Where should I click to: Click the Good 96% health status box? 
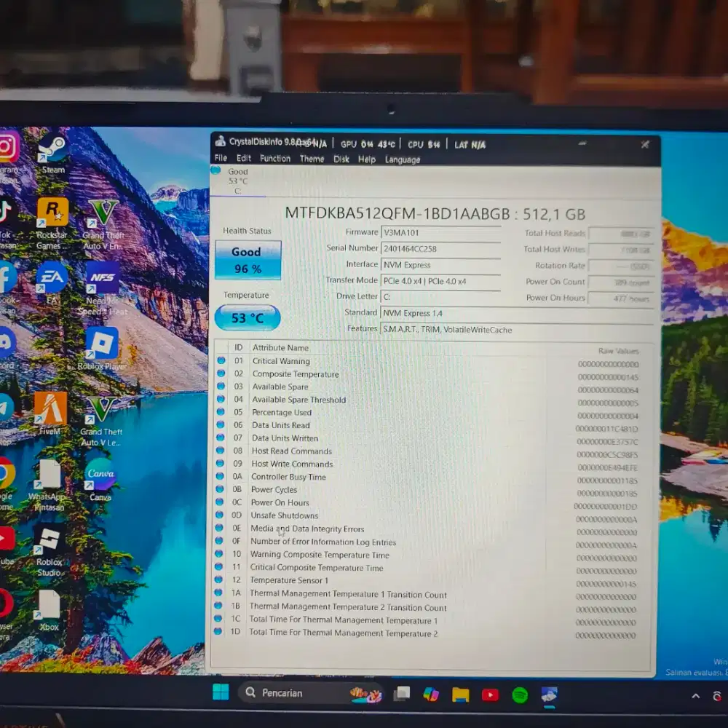tap(248, 258)
